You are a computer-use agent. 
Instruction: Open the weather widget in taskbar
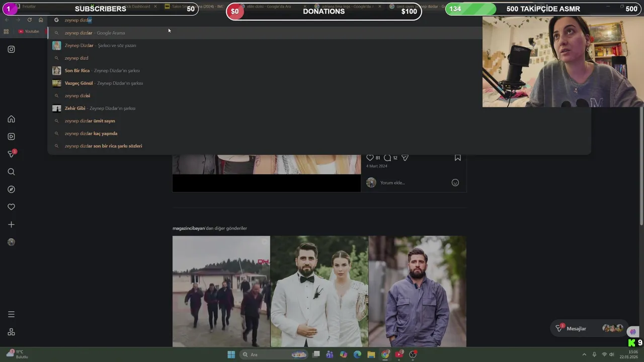16,354
